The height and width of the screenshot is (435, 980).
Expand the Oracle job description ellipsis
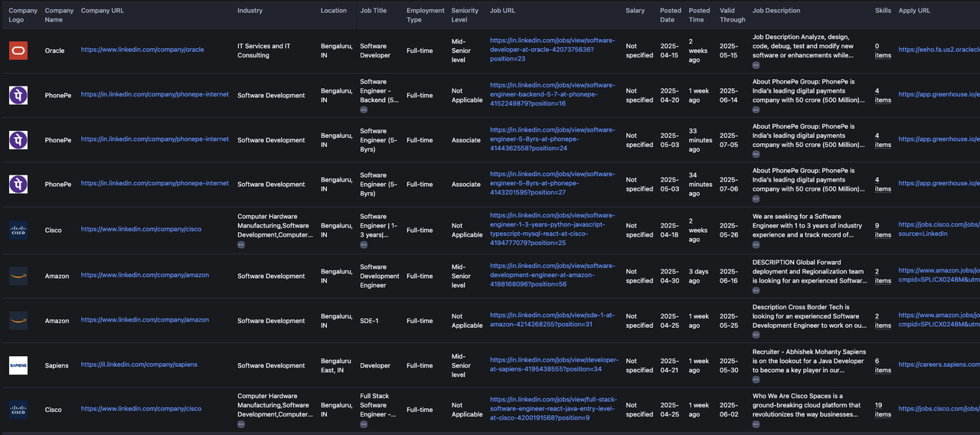point(756,66)
